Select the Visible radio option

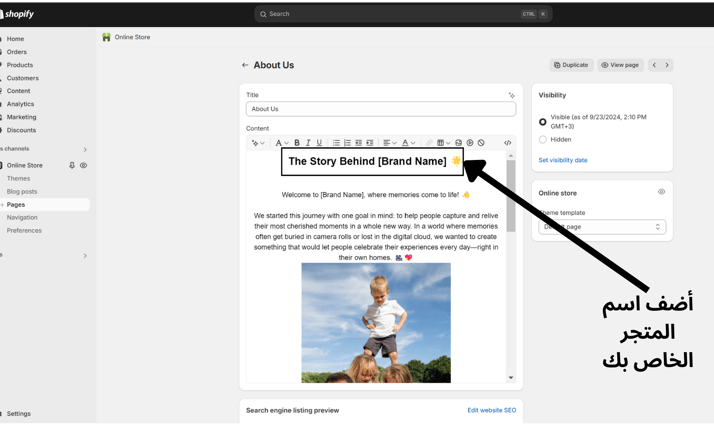(542, 122)
